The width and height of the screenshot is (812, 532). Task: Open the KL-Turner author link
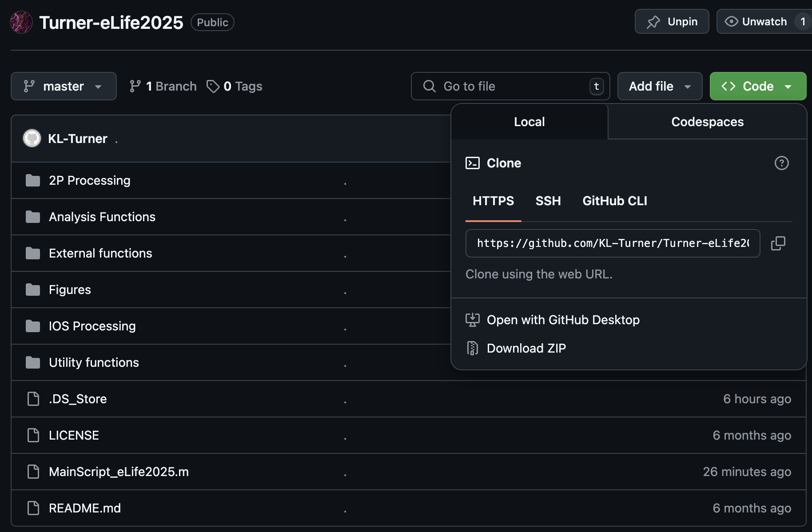(x=78, y=139)
